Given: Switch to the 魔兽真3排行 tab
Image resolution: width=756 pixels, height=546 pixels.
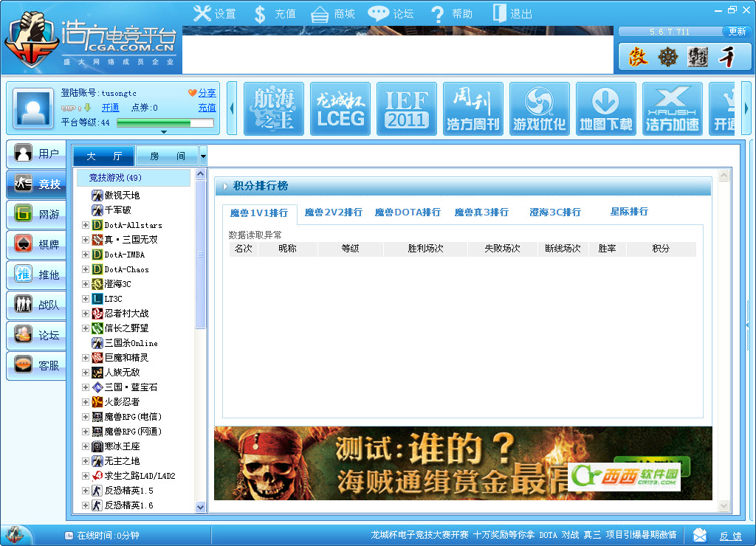Looking at the screenshot, I should click(481, 212).
